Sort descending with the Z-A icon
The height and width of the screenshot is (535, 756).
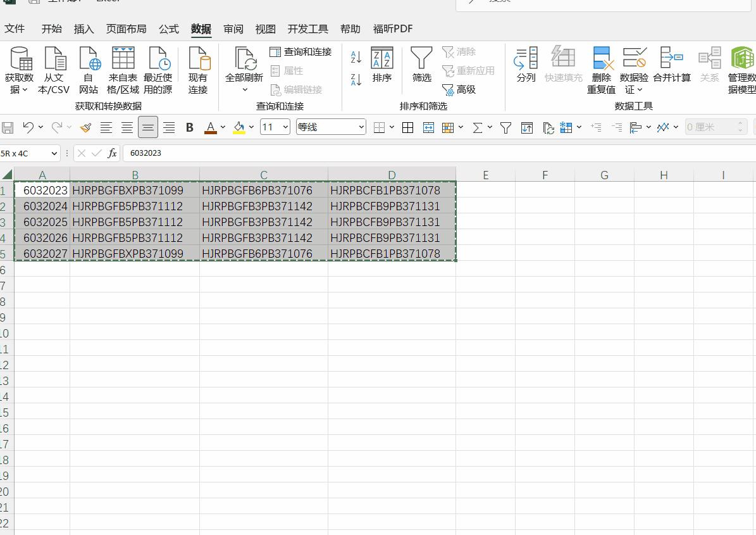click(356, 80)
